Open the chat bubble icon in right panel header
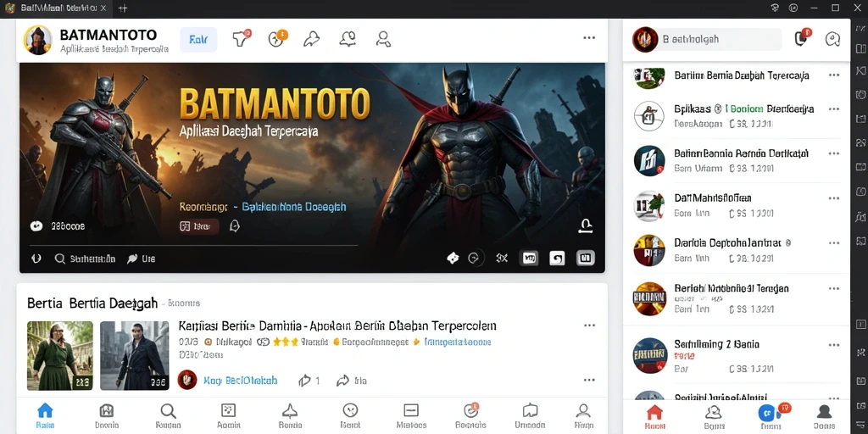The width and height of the screenshot is (868, 434). click(832, 39)
